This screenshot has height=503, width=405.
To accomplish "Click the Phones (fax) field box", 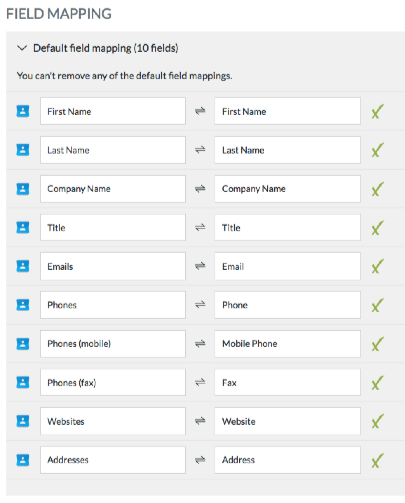I will click(113, 382).
